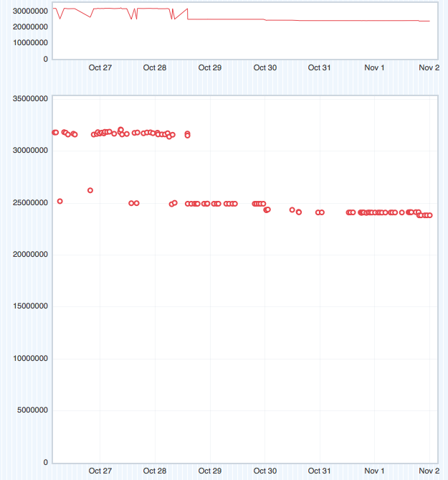The image size is (448, 480).
Task: Click Nov 2 label under the scatter chart
Action: pyautogui.click(x=429, y=471)
